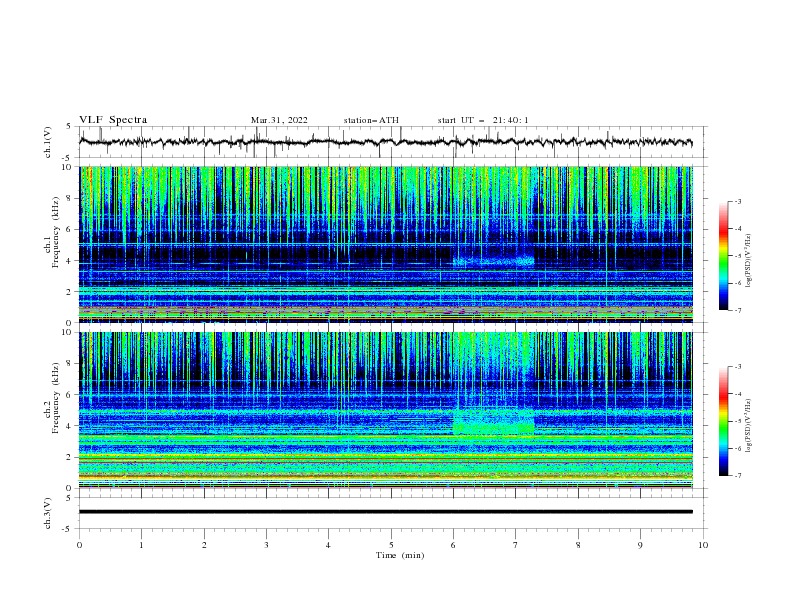Click the time axis tick label '1'

pyautogui.click(x=142, y=545)
